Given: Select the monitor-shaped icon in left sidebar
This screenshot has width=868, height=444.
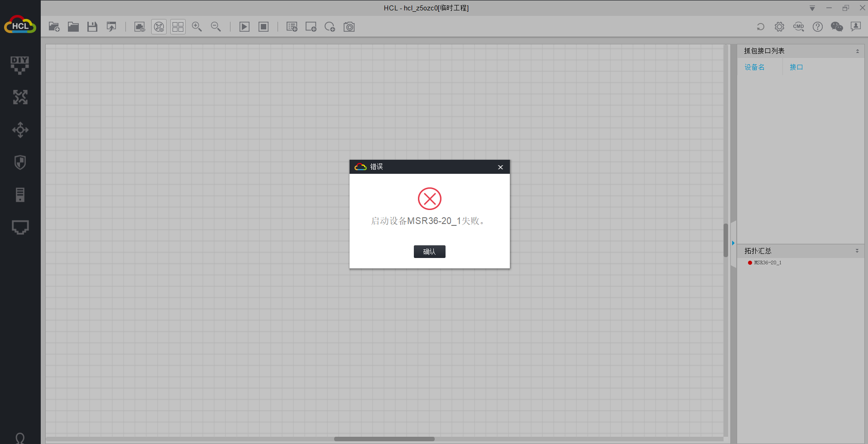Looking at the screenshot, I should 20,227.
